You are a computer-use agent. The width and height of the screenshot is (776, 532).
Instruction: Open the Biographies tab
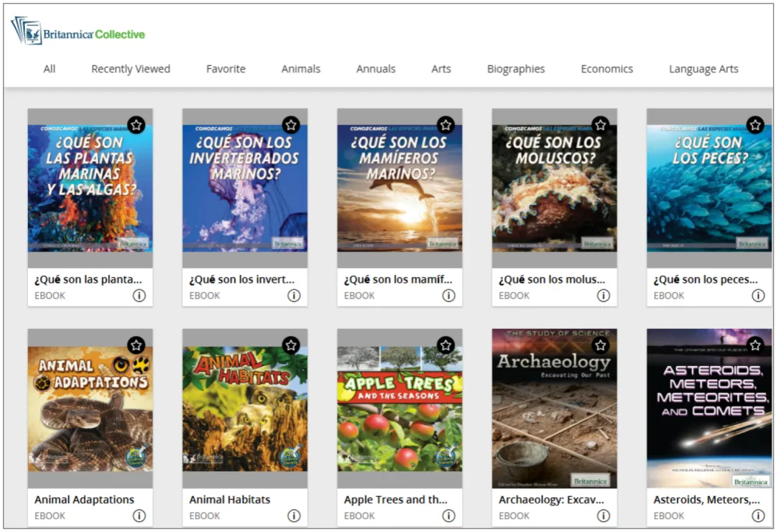click(x=516, y=69)
